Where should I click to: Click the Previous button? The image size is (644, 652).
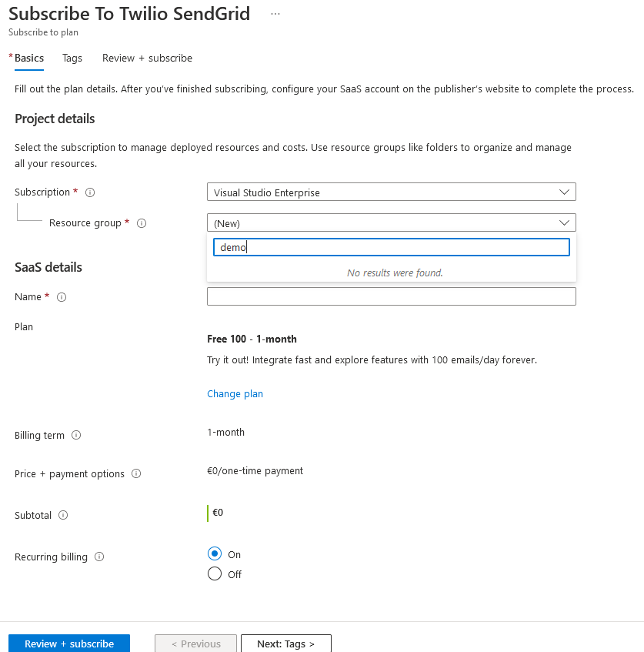[x=195, y=644]
